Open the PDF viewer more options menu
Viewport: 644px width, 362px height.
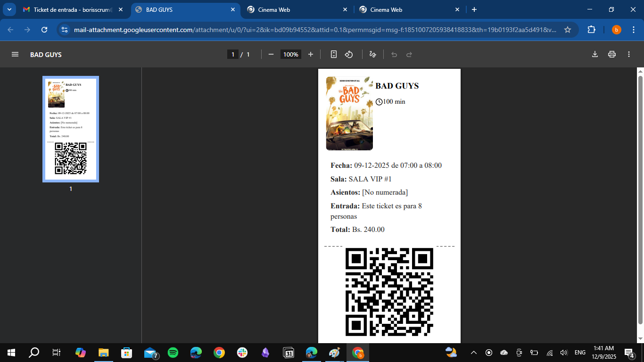pyautogui.click(x=628, y=54)
